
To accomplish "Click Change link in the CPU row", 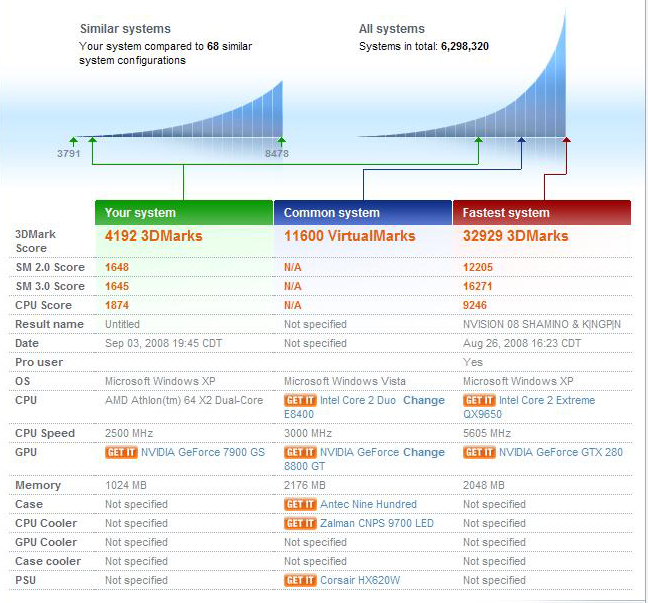I will (x=424, y=400).
